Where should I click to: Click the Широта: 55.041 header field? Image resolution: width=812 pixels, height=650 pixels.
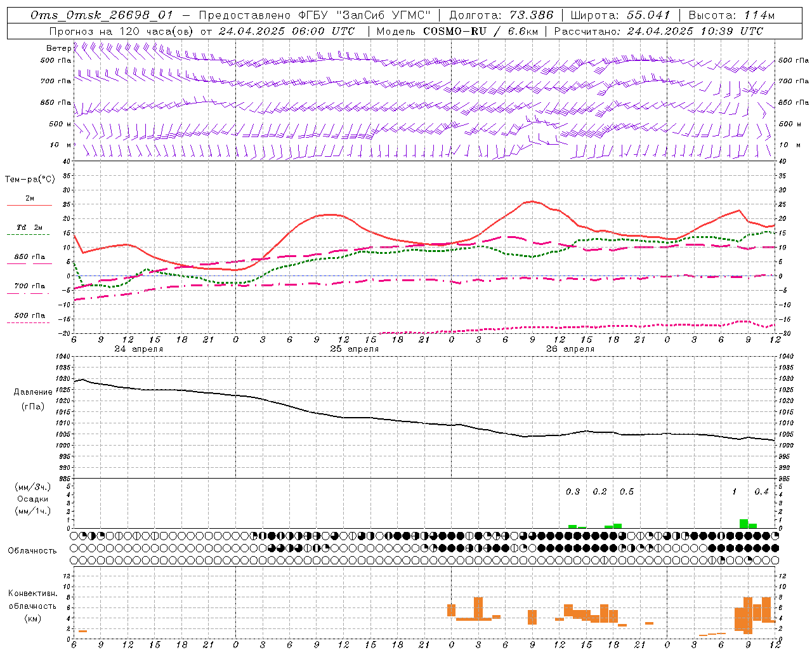[x=620, y=16]
